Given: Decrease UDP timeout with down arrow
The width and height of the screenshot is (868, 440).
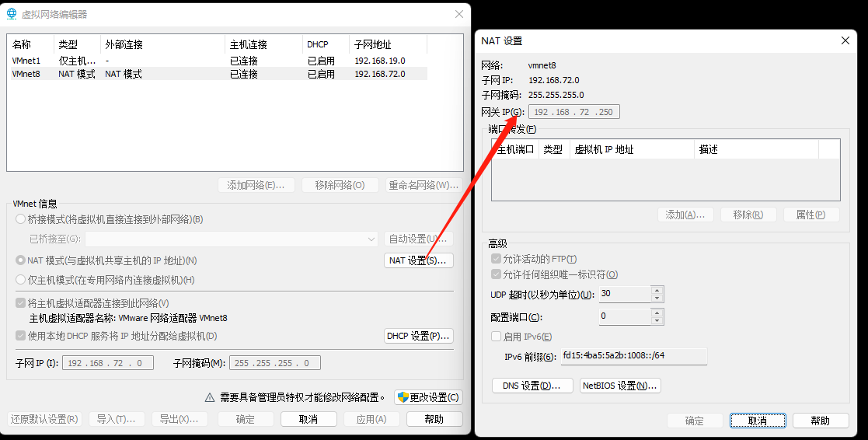Looking at the screenshot, I should point(657,299).
